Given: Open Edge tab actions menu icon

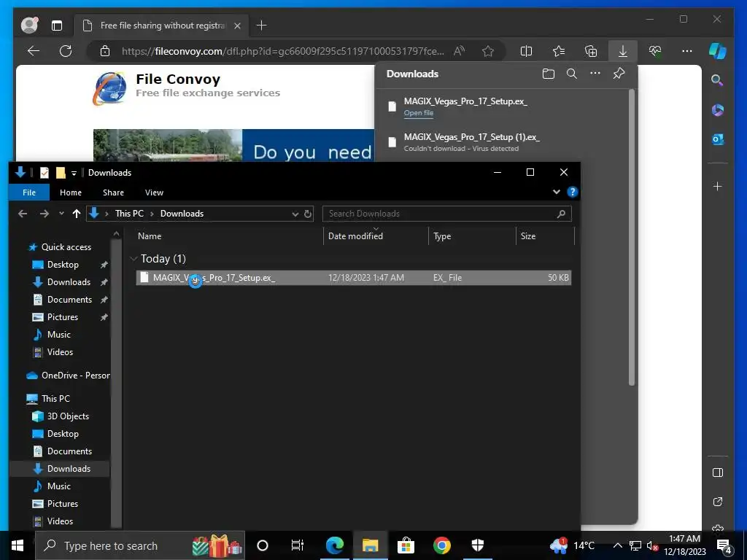Looking at the screenshot, I should 57,26.
